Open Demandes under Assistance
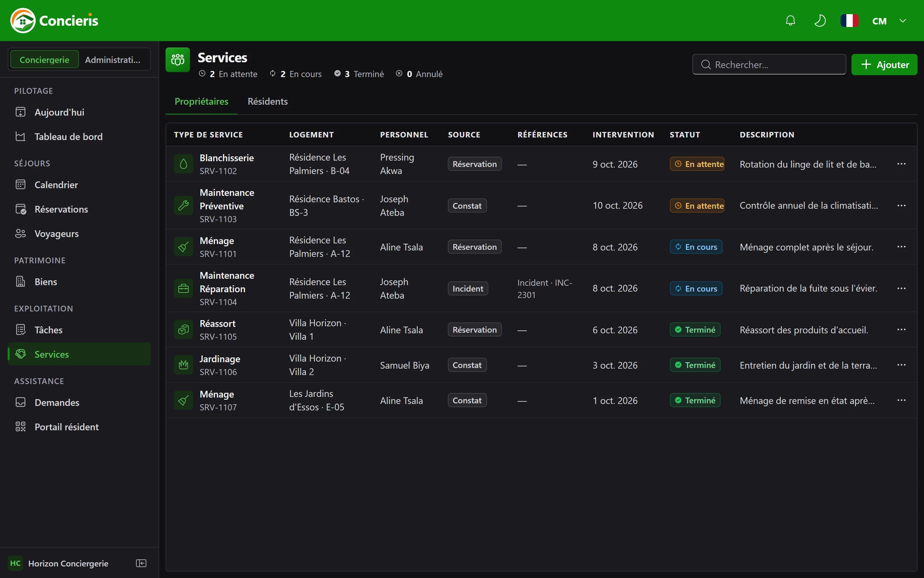 point(80,403)
